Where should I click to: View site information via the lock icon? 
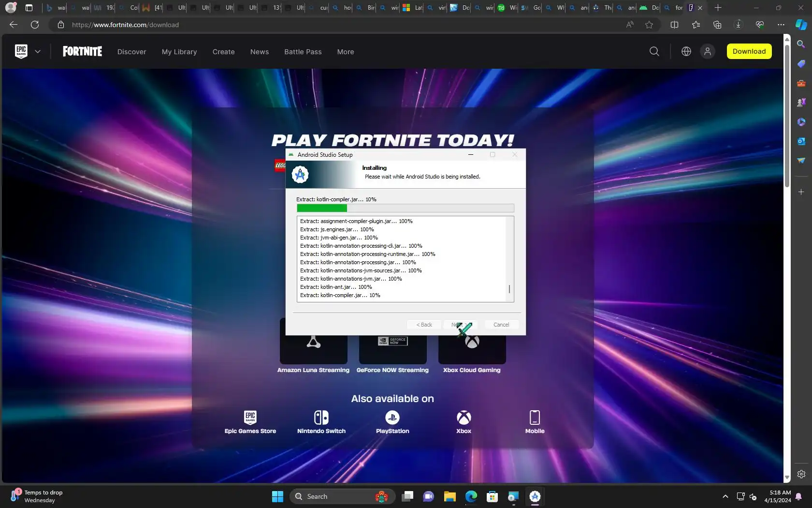pos(60,25)
